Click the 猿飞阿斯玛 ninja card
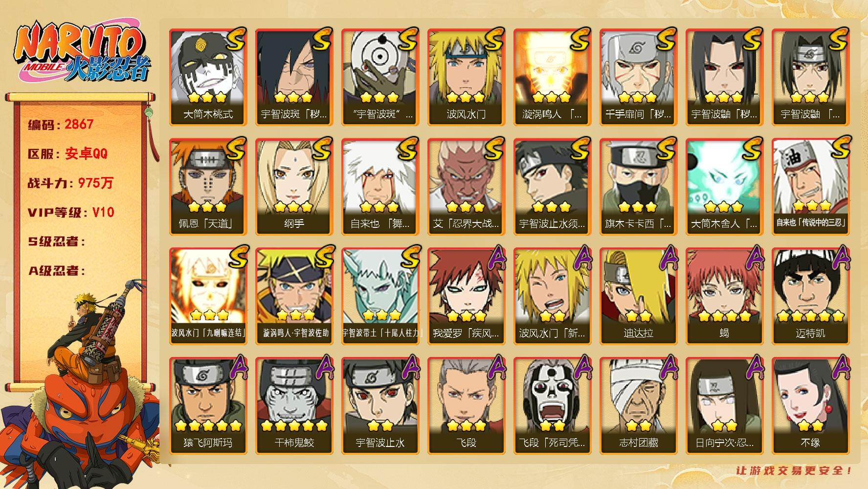Viewport: 868px width, 489px height. pyautogui.click(x=208, y=406)
